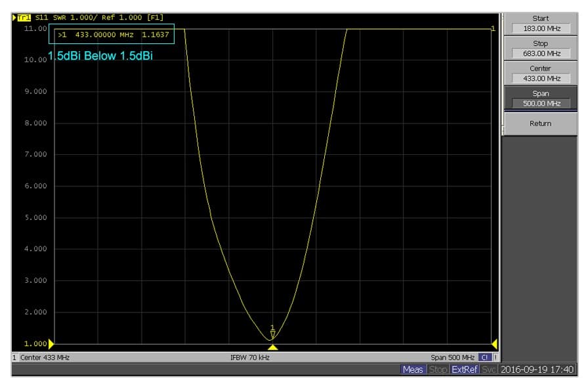The image size is (588, 382).
Task: Click the Center frequency softkey
Action: click(x=540, y=74)
